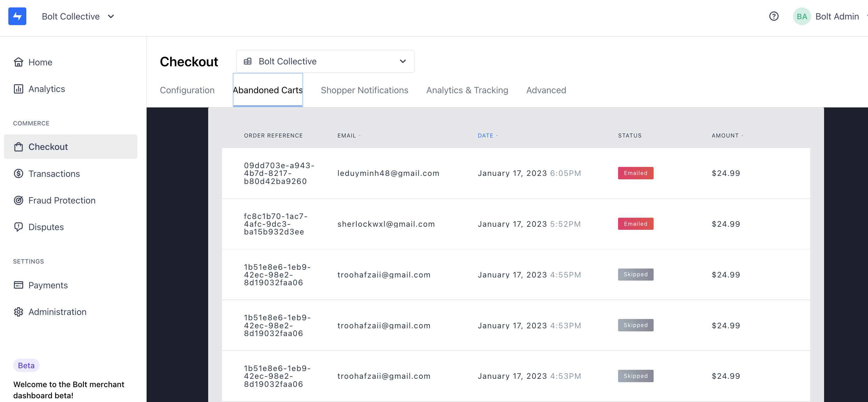Screen dimensions: 868x402
Task: Select order reference fc8c1b70-1ac7-4afc-9dc3-ba15b932d3ee
Action: [x=276, y=224]
